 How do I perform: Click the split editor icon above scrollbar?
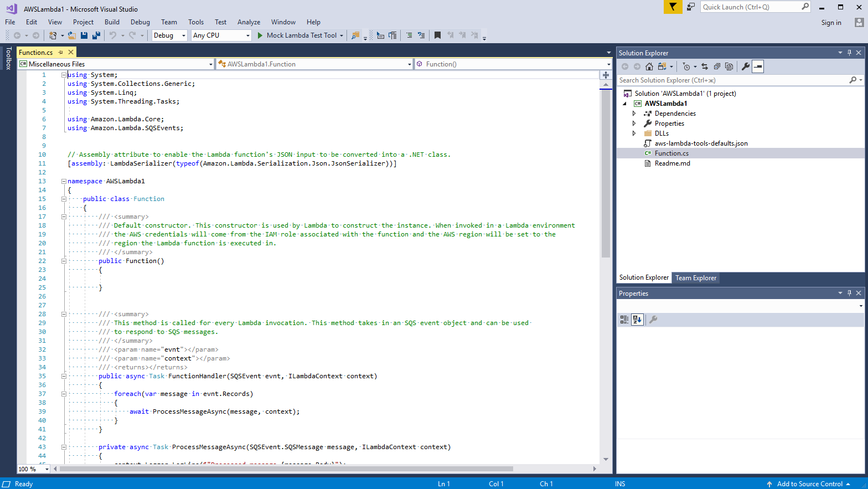[606, 74]
